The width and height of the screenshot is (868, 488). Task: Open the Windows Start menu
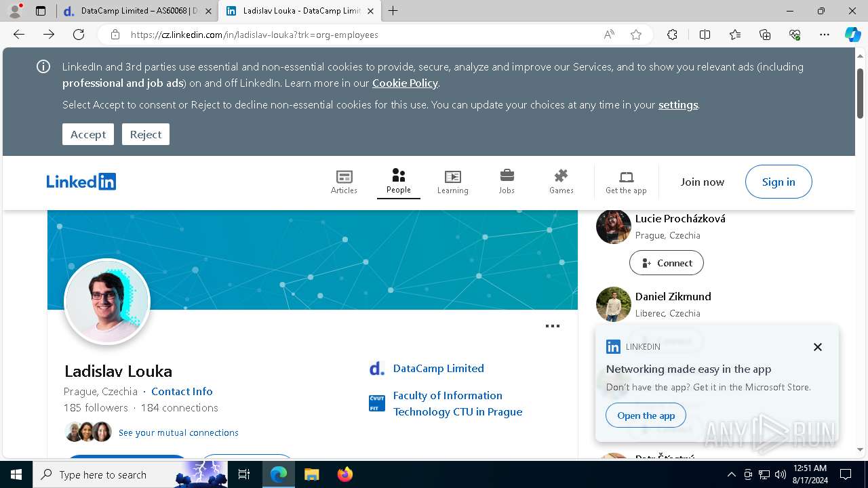click(x=16, y=474)
